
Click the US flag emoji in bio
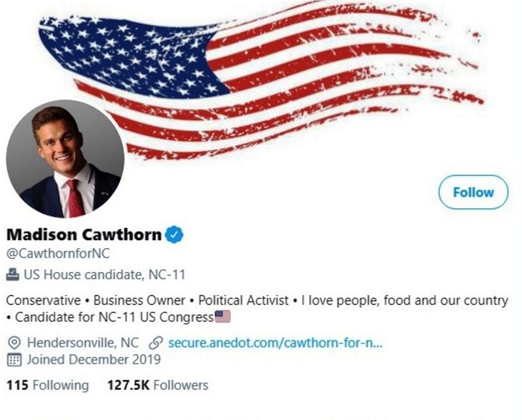(x=223, y=317)
